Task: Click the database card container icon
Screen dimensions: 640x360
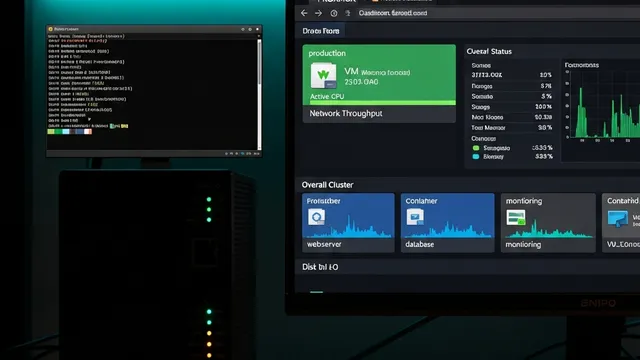Action: pyautogui.click(x=415, y=217)
